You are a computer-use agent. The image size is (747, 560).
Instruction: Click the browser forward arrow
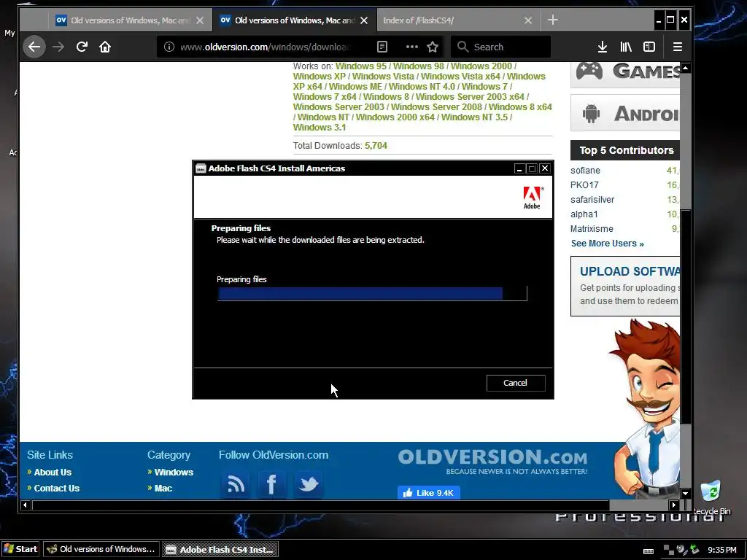58,47
